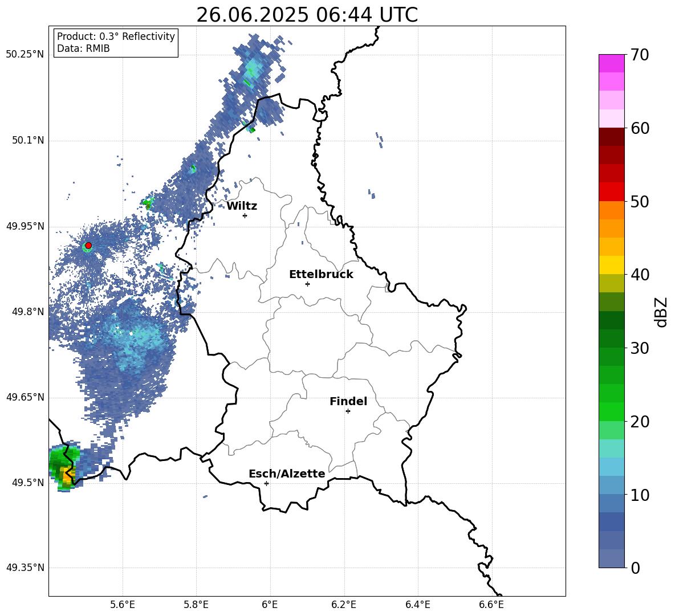Click the 50.1°N latitude label
Screen dimensions: 675x616
[28, 141]
